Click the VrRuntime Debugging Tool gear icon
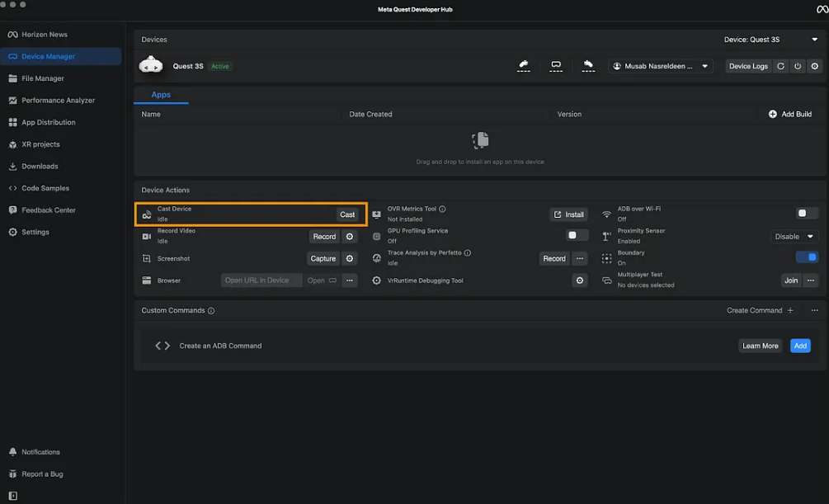 point(580,280)
